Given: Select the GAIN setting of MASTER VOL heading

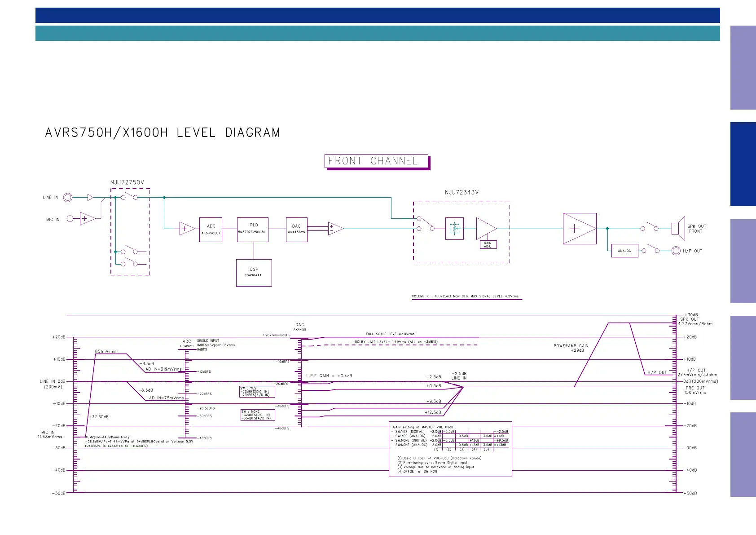Looking at the screenshot, I should click(423, 427).
